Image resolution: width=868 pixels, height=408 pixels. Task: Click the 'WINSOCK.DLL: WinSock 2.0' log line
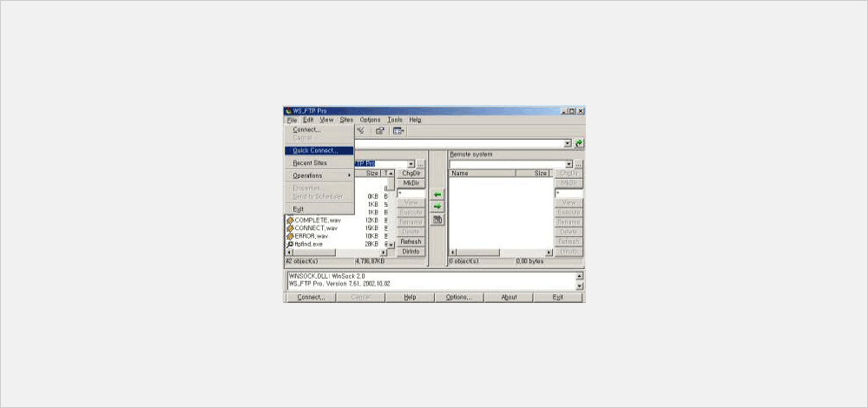click(326, 276)
